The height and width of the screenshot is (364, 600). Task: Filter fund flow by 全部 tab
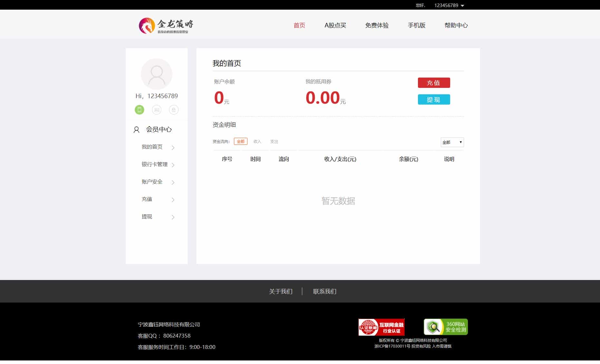pos(241,141)
